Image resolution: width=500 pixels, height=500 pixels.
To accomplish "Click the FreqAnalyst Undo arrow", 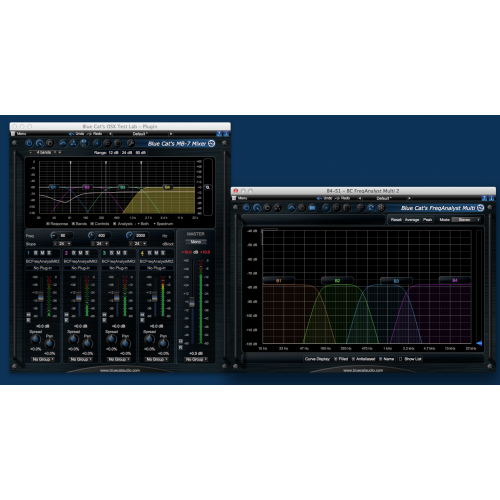I will click(x=319, y=198).
